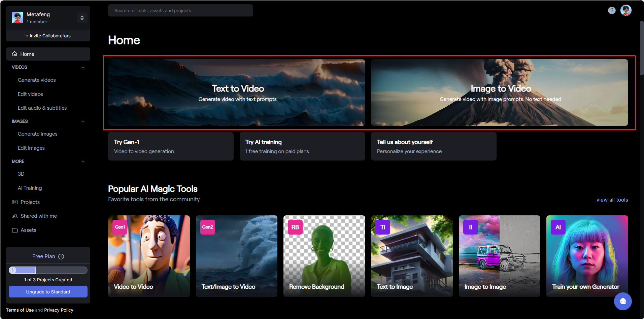Open the user profile avatar top right
The height and width of the screenshot is (319, 644).
626,10
